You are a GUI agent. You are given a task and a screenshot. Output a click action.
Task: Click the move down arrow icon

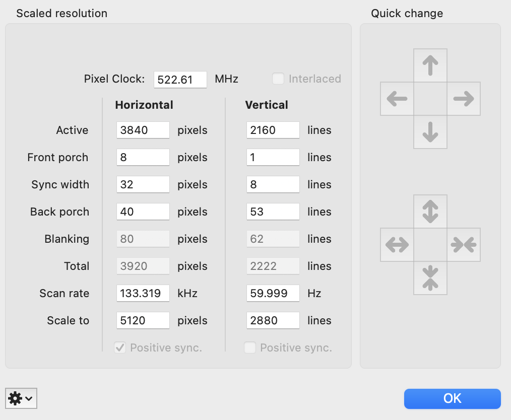pyautogui.click(x=430, y=132)
